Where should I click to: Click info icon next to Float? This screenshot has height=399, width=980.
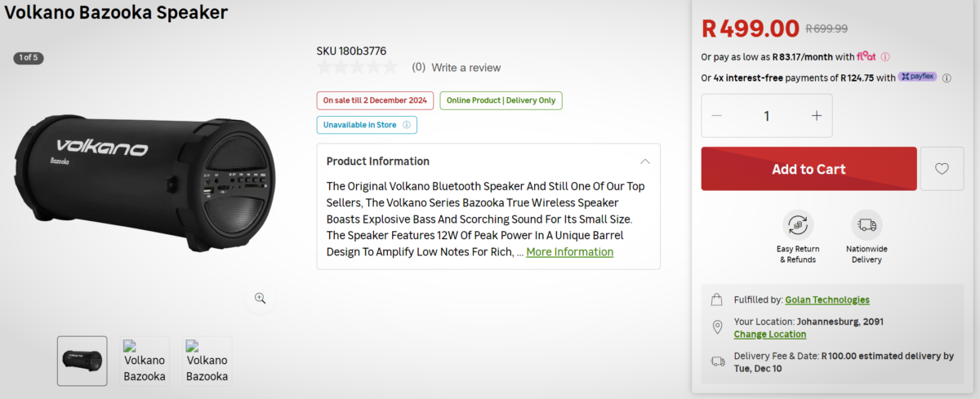point(885,57)
